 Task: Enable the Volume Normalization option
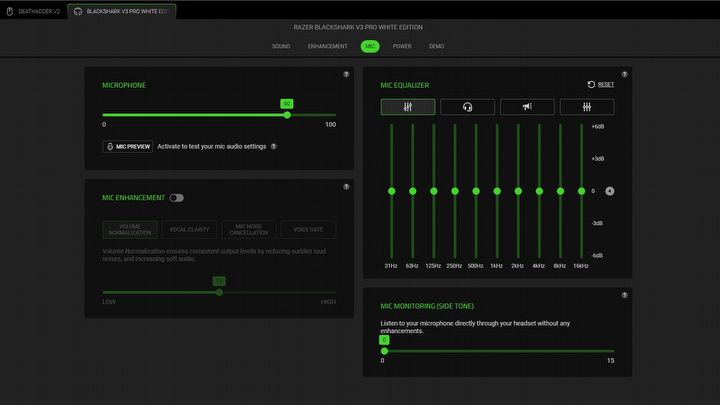[130, 230]
